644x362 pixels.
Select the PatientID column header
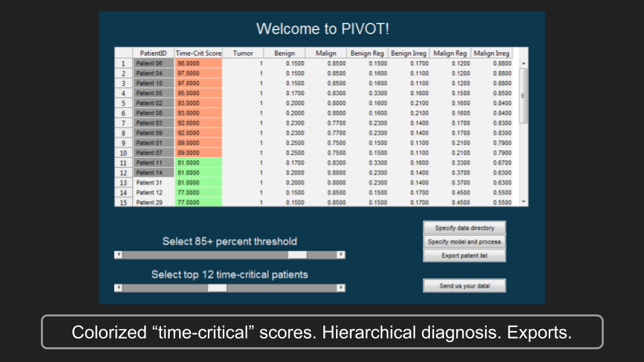[x=153, y=53]
